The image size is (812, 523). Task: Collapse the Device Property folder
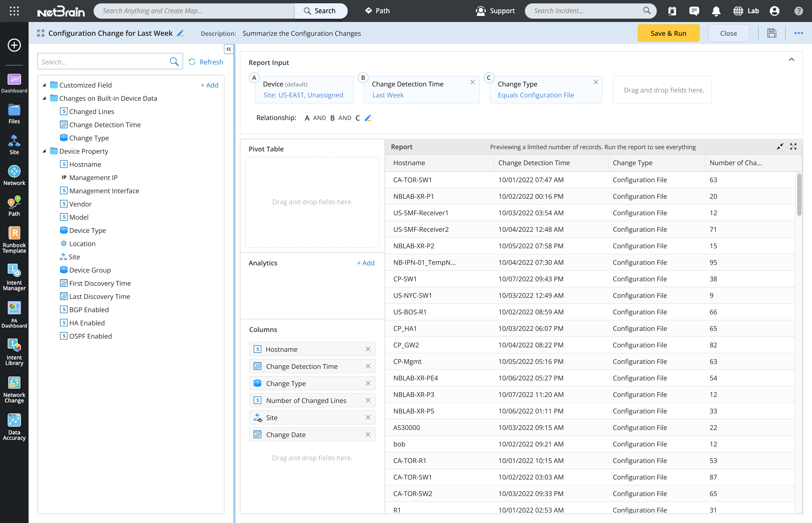click(44, 151)
